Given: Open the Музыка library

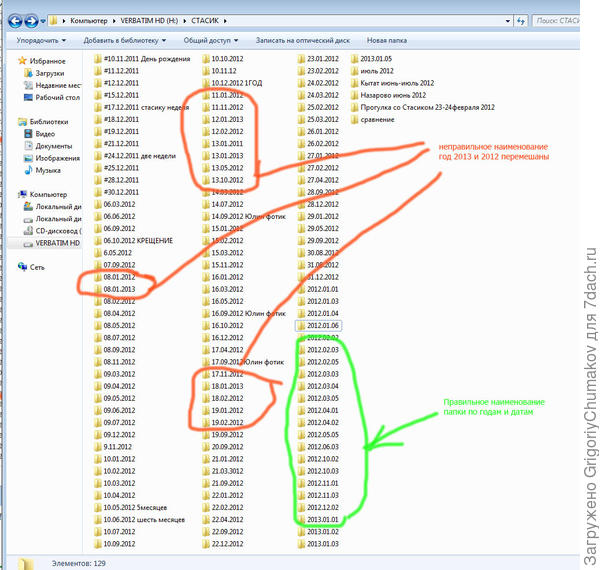Looking at the screenshot, I should click(48, 170).
